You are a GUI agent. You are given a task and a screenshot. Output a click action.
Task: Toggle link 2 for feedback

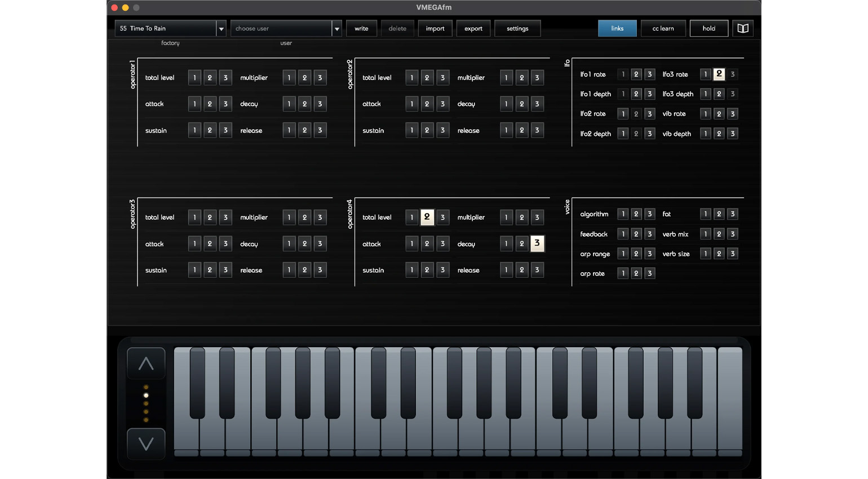[636, 234]
